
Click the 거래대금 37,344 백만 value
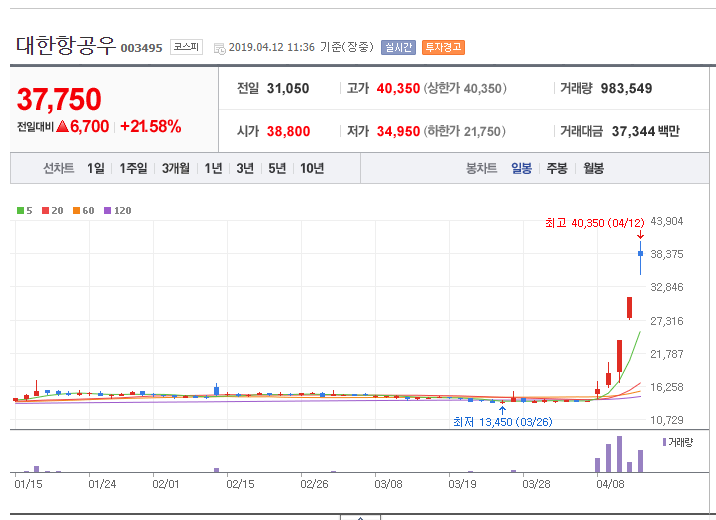click(x=646, y=131)
